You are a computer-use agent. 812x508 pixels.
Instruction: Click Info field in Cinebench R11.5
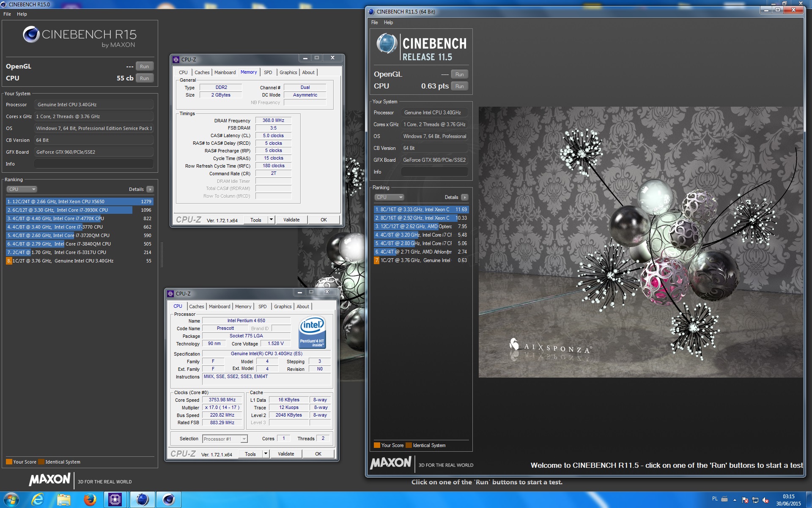pyautogui.click(x=435, y=172)
